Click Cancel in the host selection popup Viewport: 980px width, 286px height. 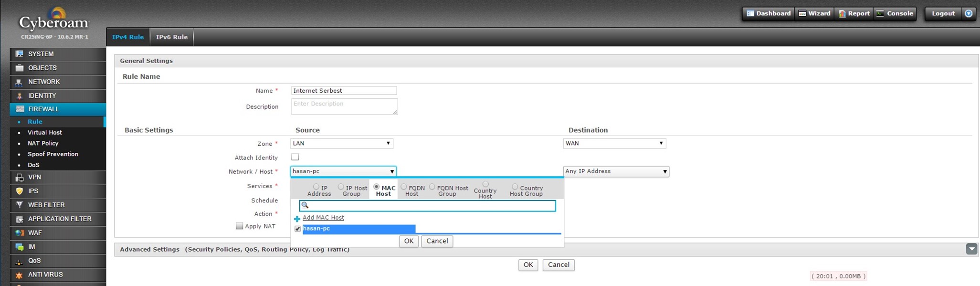[437, 241]
